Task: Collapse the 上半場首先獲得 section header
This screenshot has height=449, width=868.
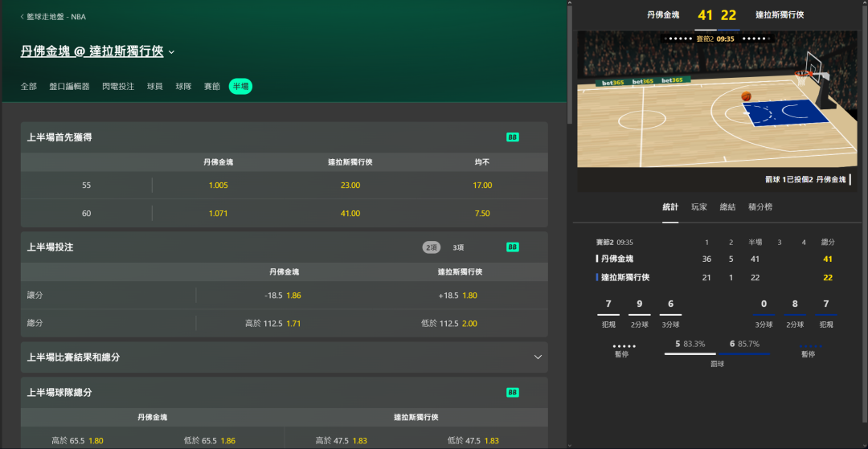Action: [284, 137]
